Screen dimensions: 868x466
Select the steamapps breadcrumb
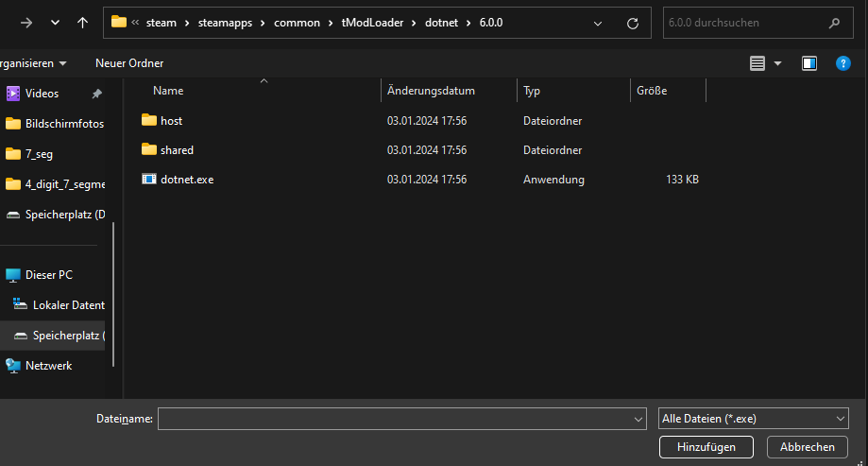pos(225,23)
